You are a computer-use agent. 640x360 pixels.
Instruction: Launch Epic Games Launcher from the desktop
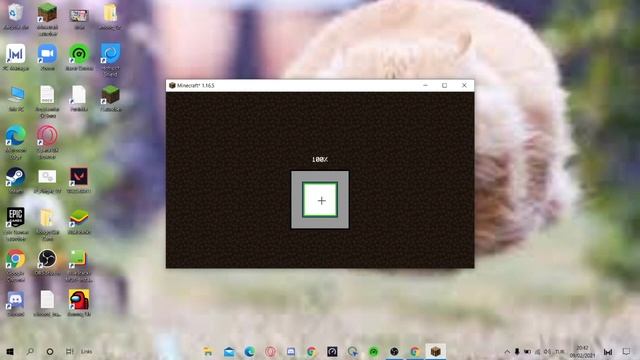click(x=16, y=218)
